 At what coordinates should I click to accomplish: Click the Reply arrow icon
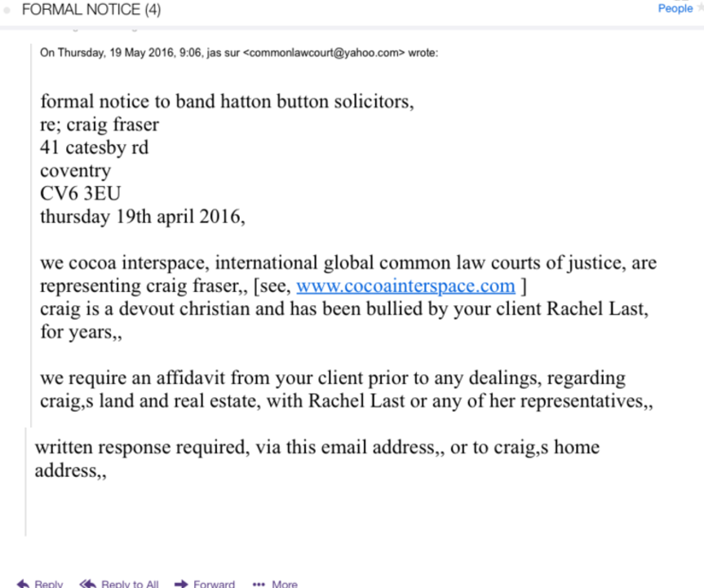(23, 584)
